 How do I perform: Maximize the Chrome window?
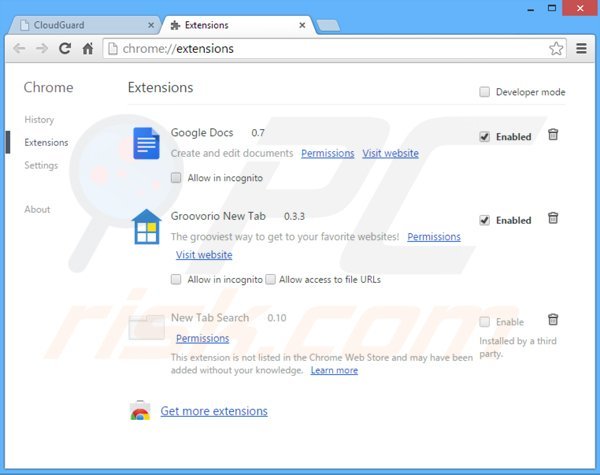(x=552, y=8)
